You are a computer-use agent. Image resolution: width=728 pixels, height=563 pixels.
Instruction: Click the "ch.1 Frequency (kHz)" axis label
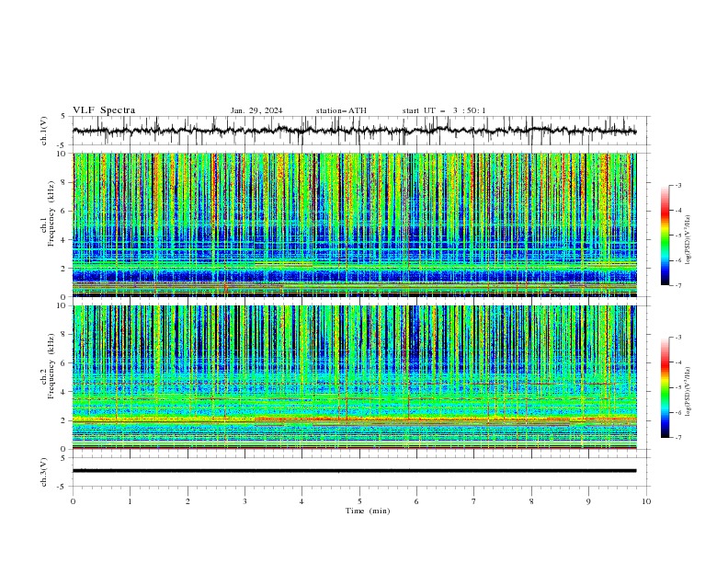point(50,213)
